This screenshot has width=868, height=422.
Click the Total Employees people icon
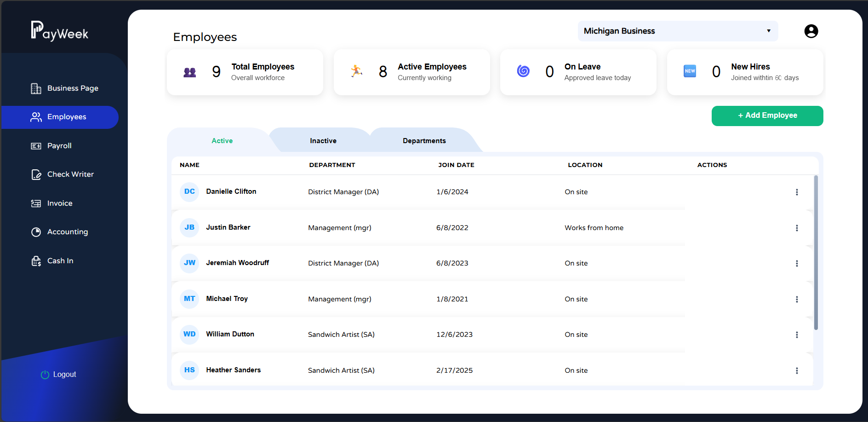point(190,72)
